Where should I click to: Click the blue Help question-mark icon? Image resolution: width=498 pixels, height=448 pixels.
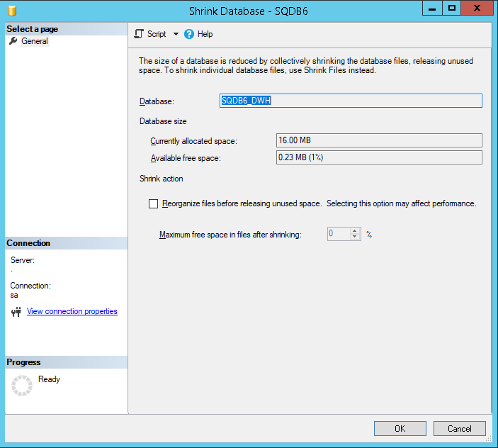pos(189,34)
